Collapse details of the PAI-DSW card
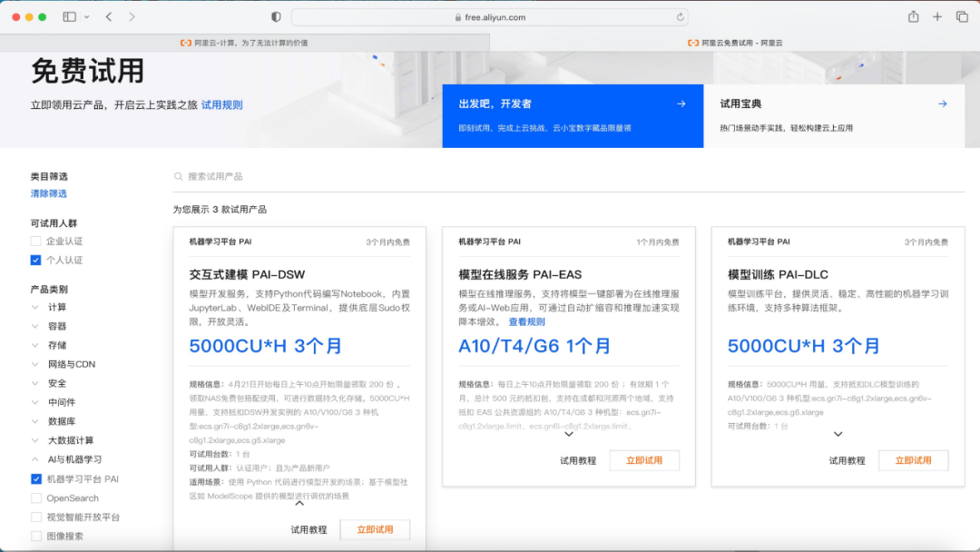The height and width of the screenshot is (552, 980). [299, 503]
